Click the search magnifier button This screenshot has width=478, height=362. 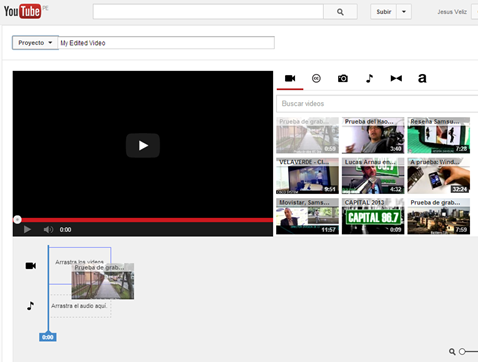340,12
